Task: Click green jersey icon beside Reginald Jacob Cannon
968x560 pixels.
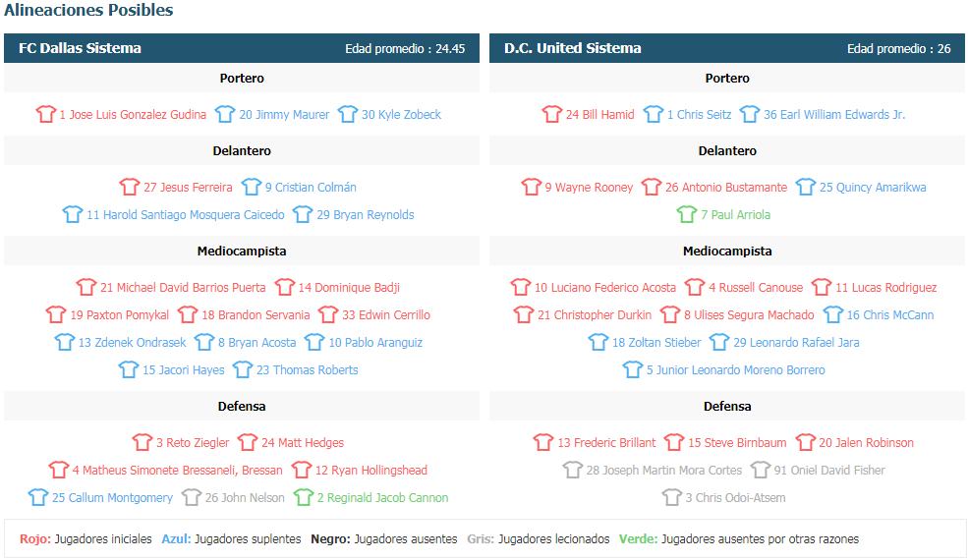Action: point(303,497)
